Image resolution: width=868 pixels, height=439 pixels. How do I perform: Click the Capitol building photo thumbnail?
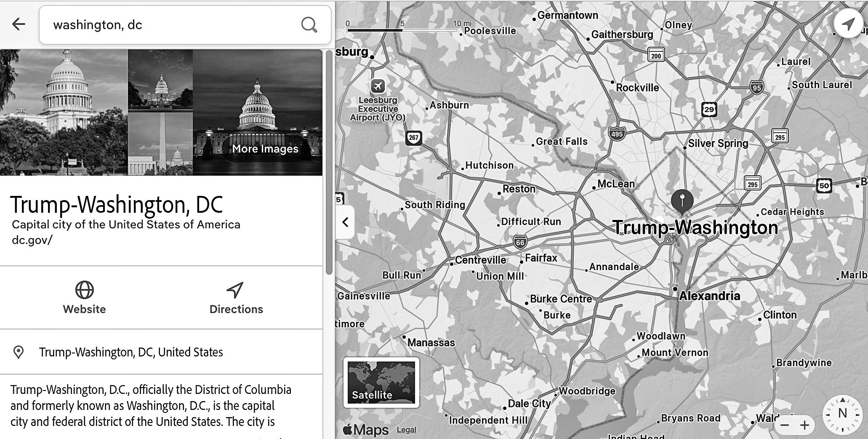point(63,112)
